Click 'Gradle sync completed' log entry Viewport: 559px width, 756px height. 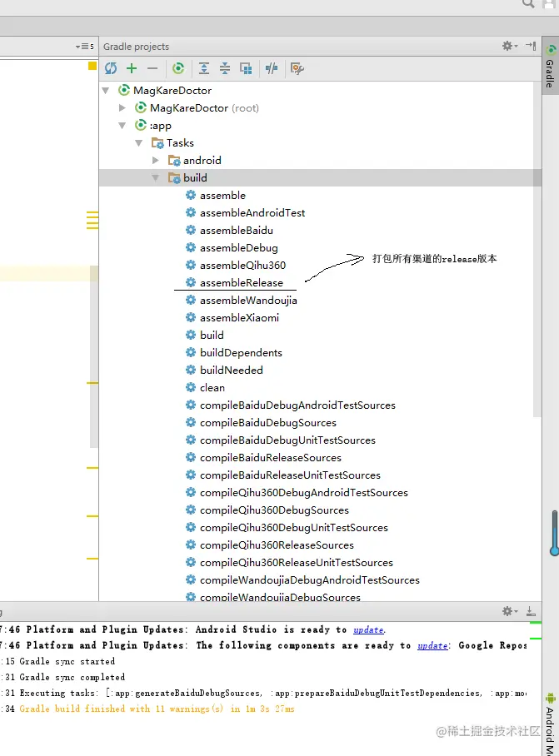(72, 677)
